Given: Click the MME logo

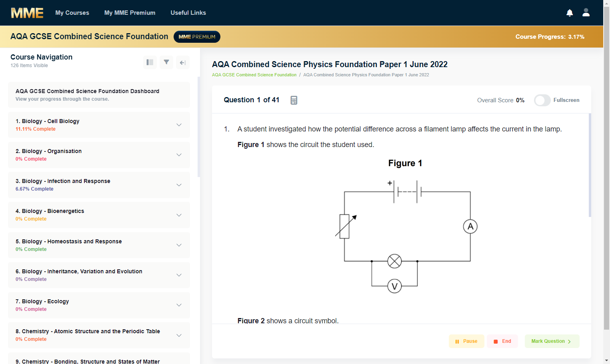Looking at the screenshot, I should (27, 13).
